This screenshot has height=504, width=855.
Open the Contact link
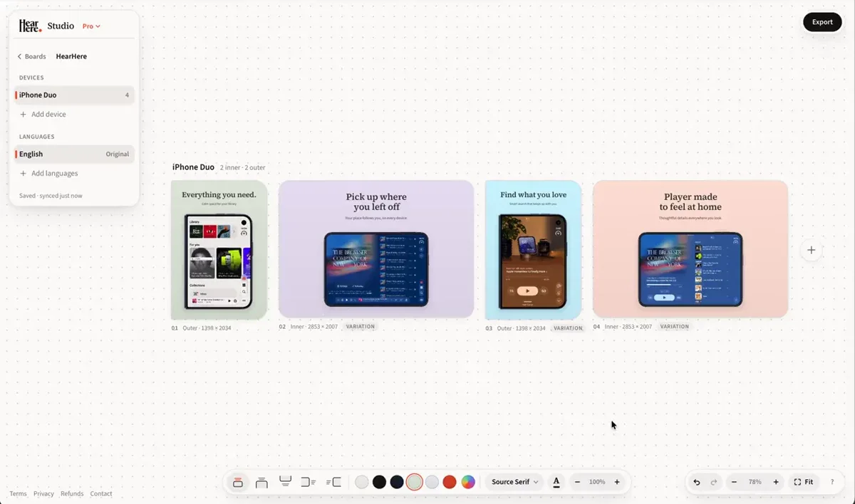pyautogui.click(x=101, y=493)
